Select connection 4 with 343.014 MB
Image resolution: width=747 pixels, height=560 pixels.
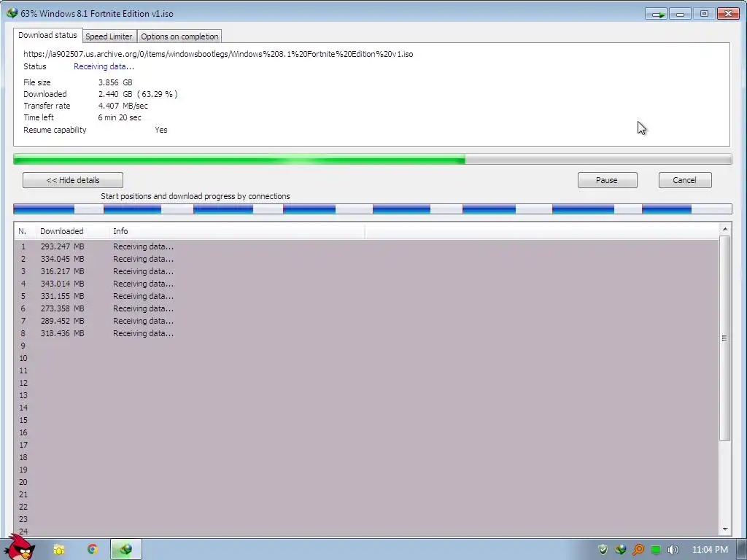(x=366, y=284)
